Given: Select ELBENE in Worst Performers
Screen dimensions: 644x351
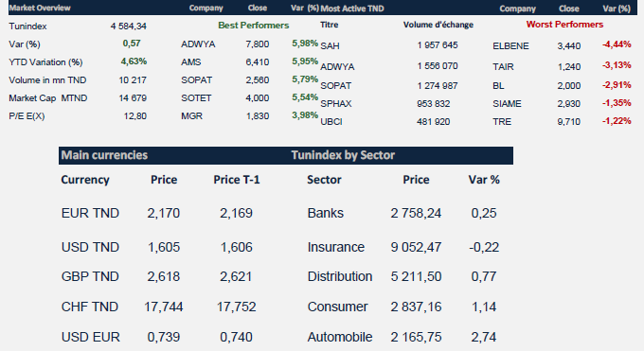Looking at the screenshot, I should click(510, 46).
